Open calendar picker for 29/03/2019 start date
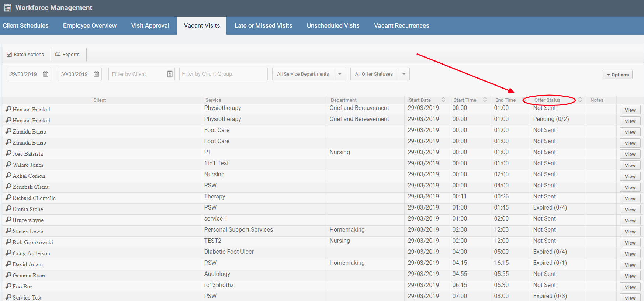 [45, 74]
